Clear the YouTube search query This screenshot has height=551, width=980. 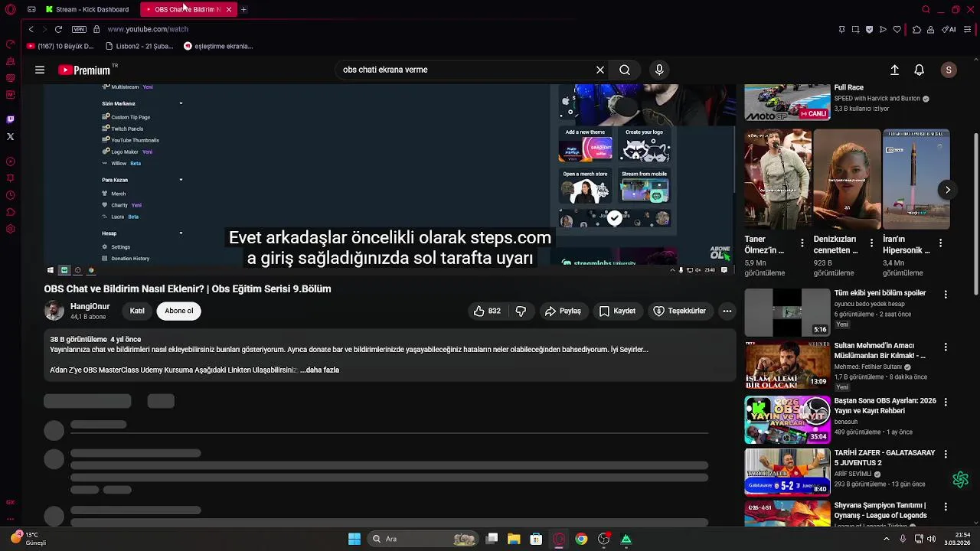[600, 70]
